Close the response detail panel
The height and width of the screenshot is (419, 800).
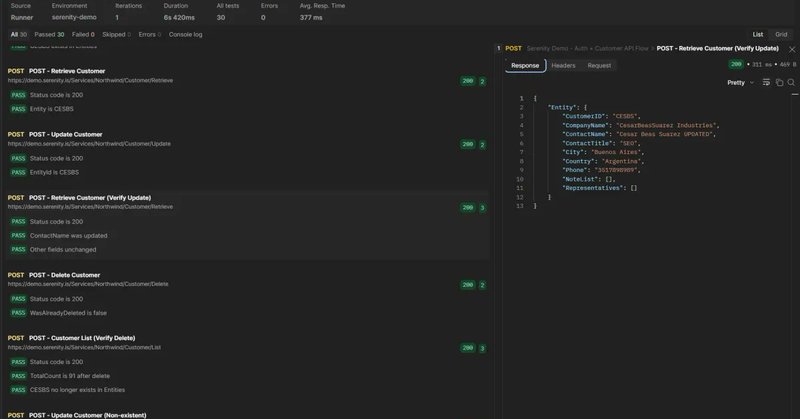(x=791, y=48)
